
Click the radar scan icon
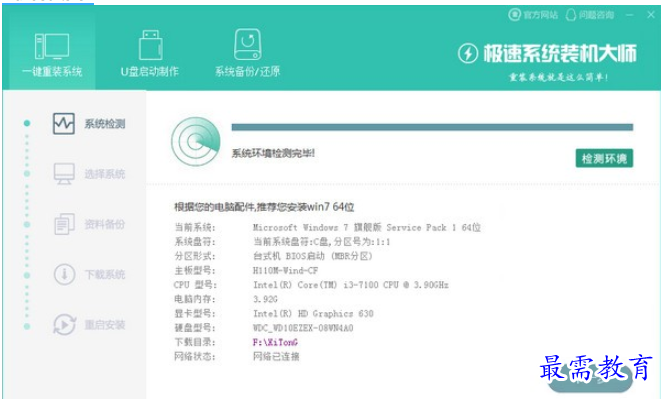[x=195, y=141]
